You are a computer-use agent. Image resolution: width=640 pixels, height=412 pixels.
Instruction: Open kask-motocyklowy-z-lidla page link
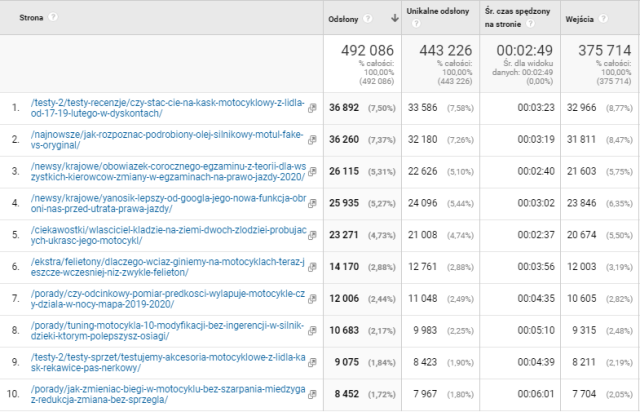point(167,108)
